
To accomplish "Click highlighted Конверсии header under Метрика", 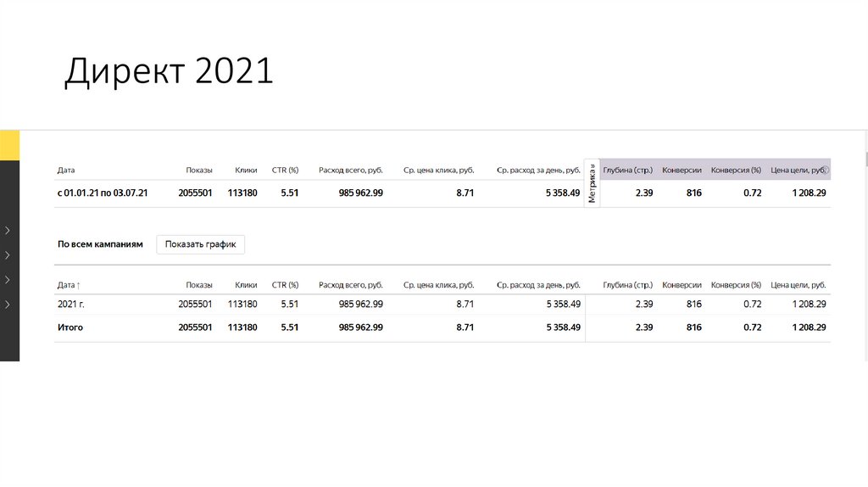I will click(682, 170).
